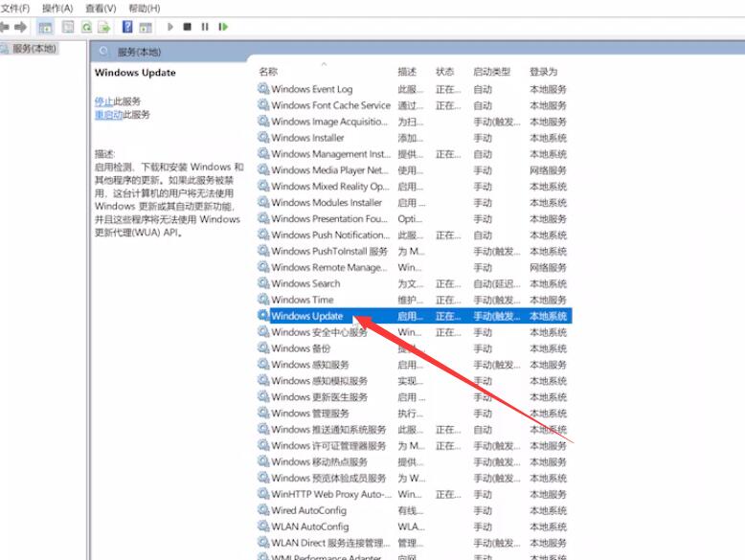Image resolution: width=745 pixels, height=560 pixels.
Task: Select Windows Remote Management service row
Action: 414,267
